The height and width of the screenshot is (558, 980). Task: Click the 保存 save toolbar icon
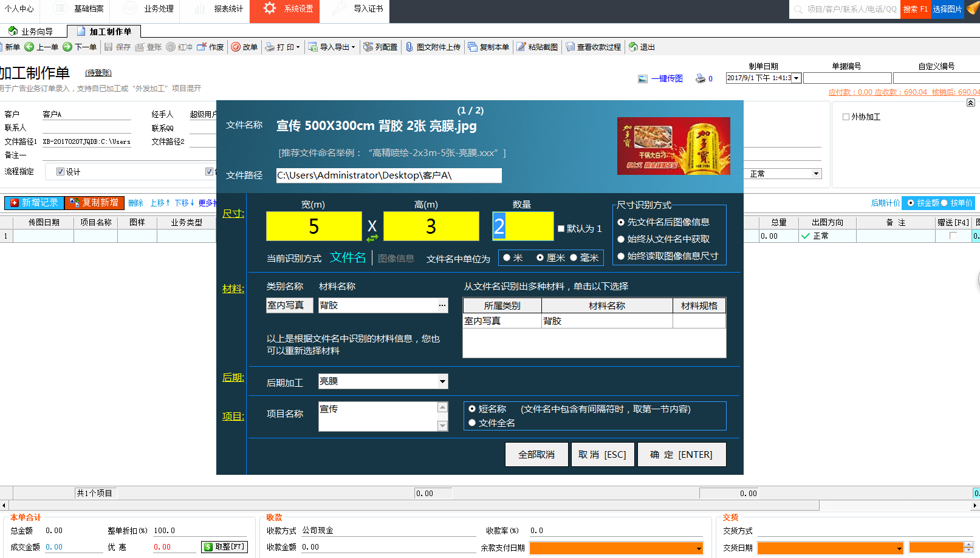tap(109, 47)
